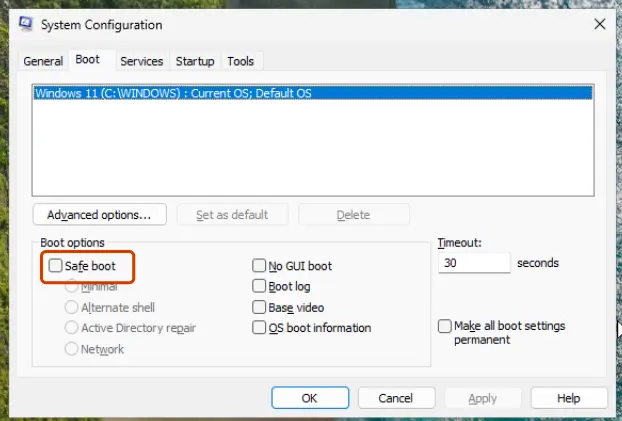Open the Tools tab
This screenshot has width=622, height=421.
[x=240, y=61]
